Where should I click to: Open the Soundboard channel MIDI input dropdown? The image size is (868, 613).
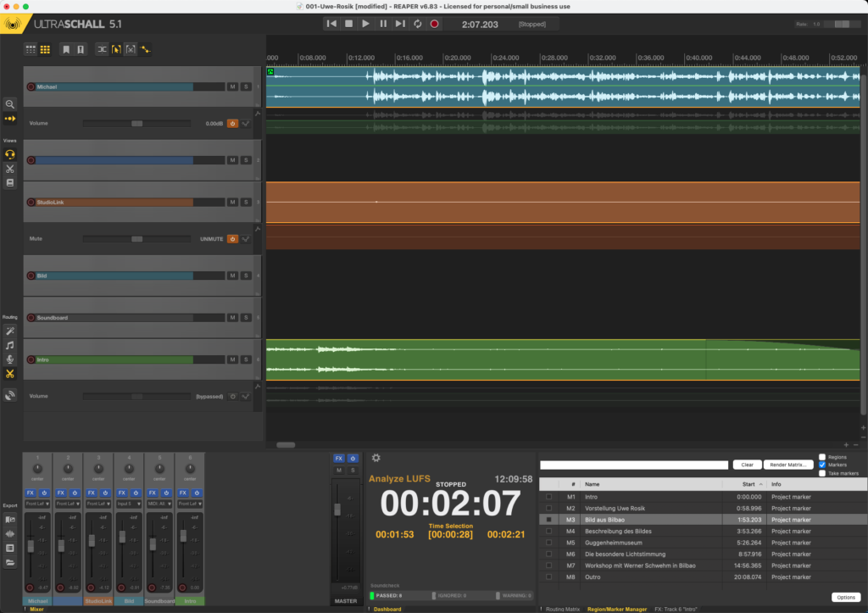[x=159, y=503]
